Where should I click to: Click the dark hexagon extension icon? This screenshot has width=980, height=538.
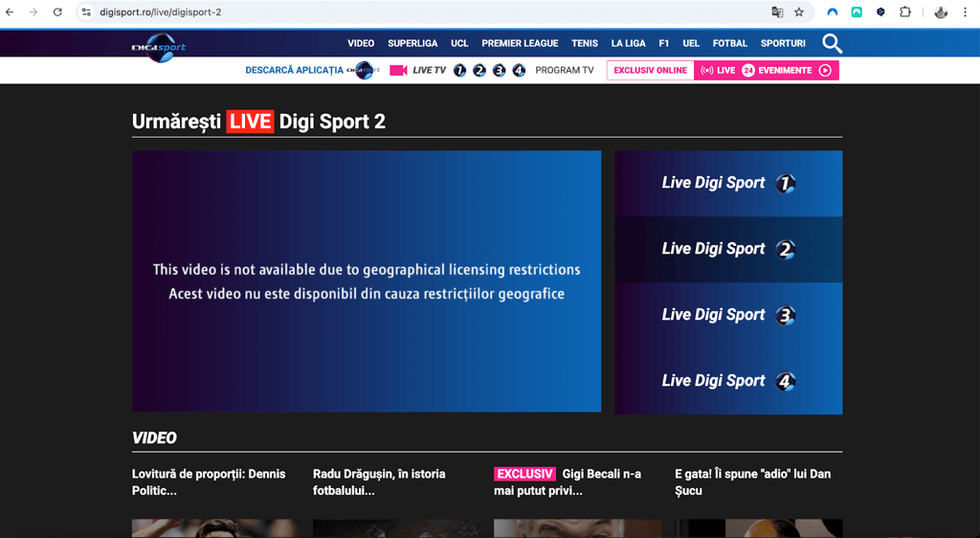tap(880, 11)
